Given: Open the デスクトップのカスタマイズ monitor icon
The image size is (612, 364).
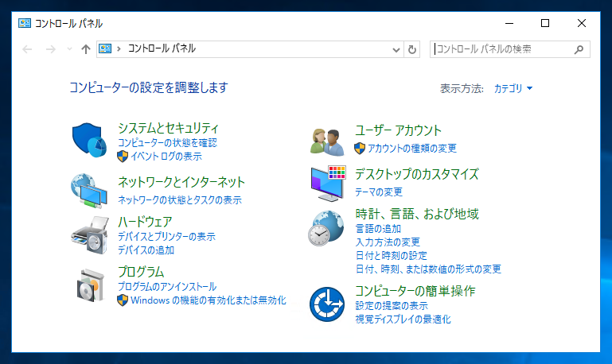Looking at the screenshot, I should tap(328, 184).
